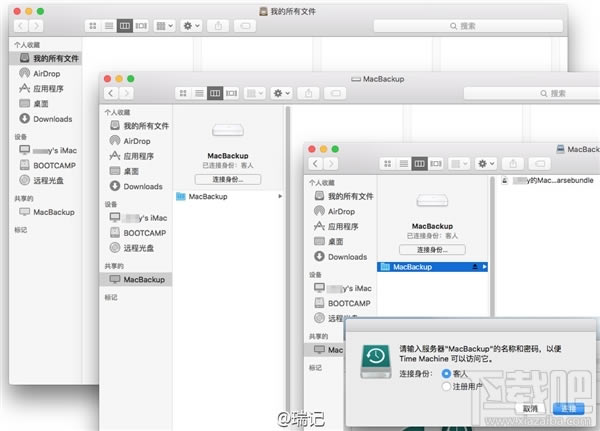Go back in middle MacBackup window
This screenshot has width=600, height=431.
(111, 93)
